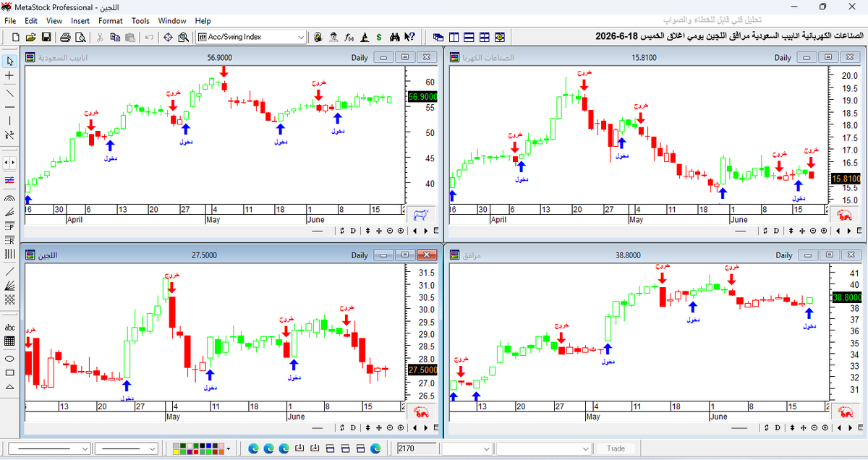Click the Trade button
The image size is (868, 460).
616,448
